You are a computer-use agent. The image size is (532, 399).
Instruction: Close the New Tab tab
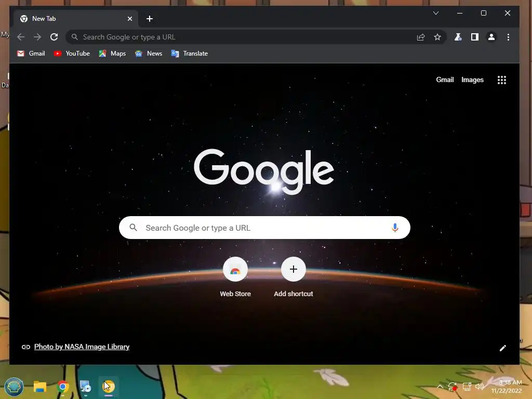129,19
